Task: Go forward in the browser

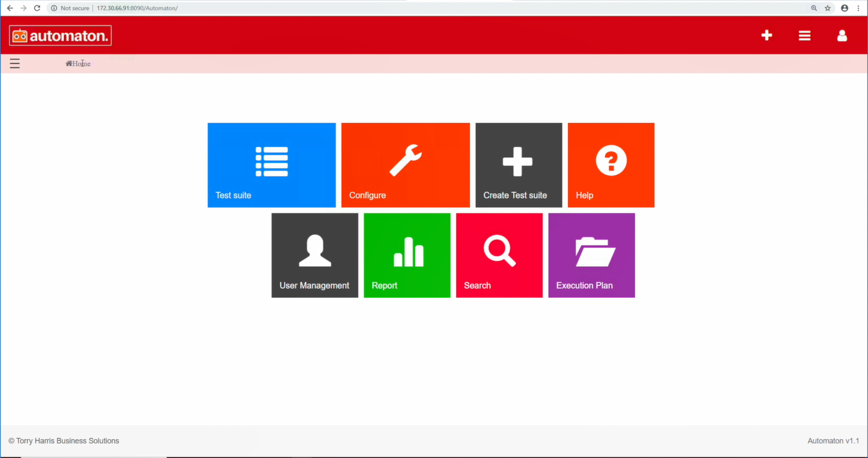Action: point(23,8)
